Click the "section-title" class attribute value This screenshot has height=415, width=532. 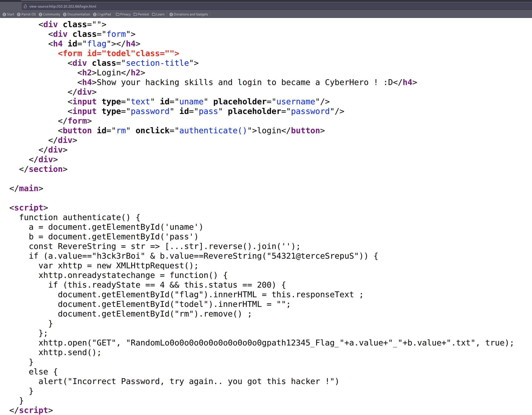coord(157,63)
